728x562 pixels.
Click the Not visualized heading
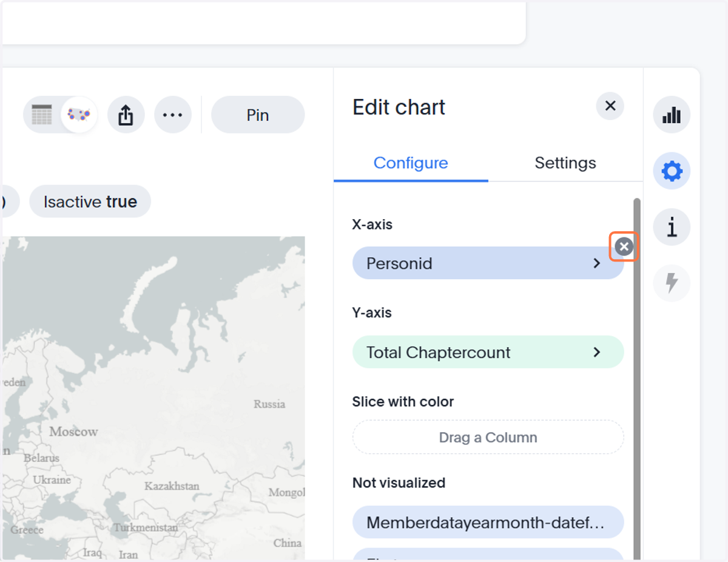[x=399, y=482]
